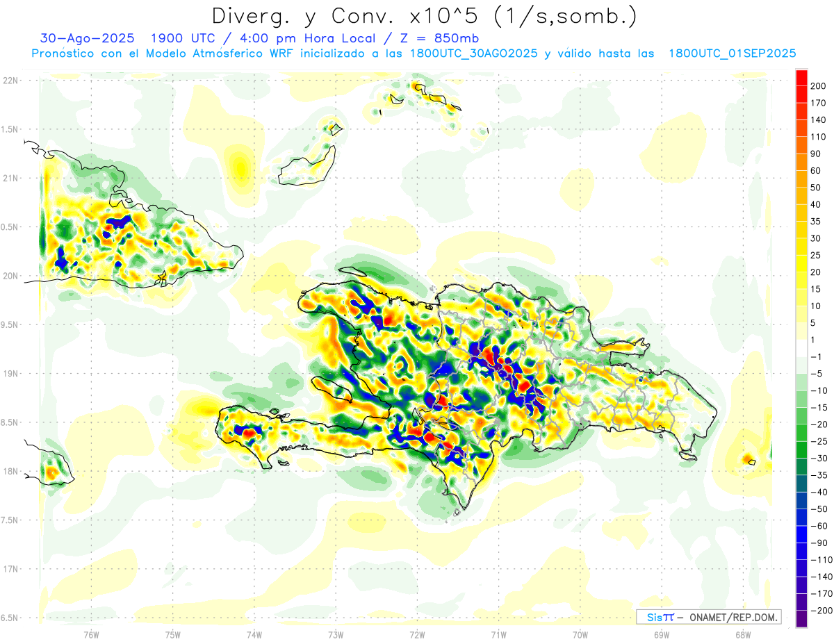Click the white swatch between 1 and -1
Image resolution: width=834 pixels, height=644 pixels.
(x=801, y=348)
